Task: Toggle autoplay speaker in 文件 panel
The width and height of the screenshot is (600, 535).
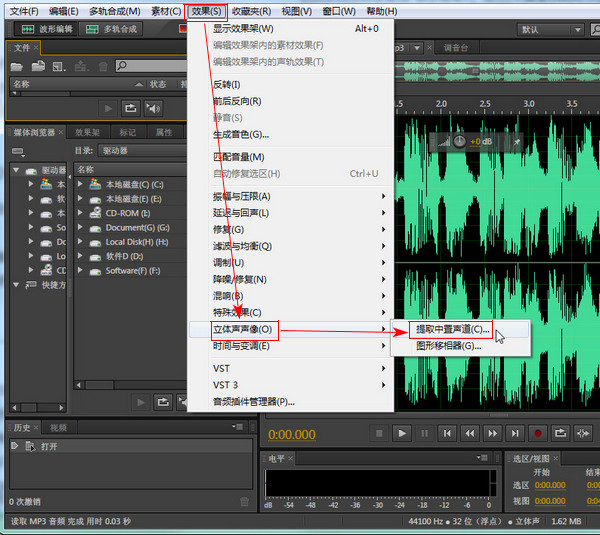Action: (x=153, y=109)
